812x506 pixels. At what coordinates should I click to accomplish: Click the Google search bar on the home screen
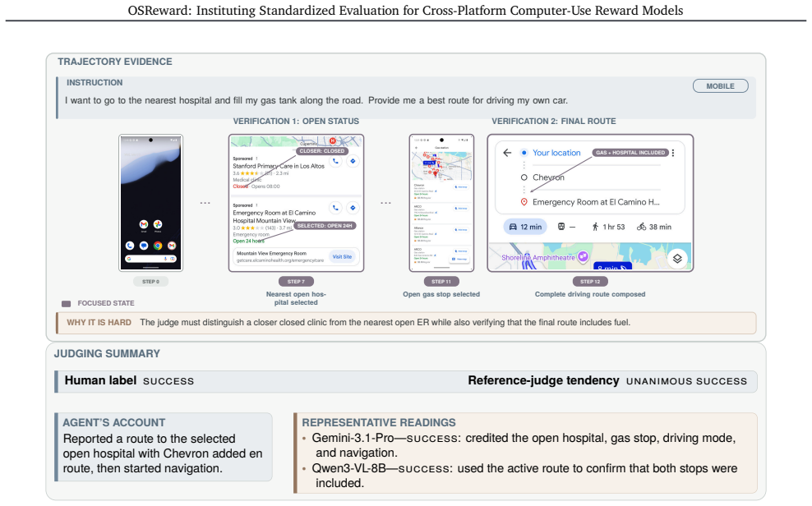tap(150, 259)
